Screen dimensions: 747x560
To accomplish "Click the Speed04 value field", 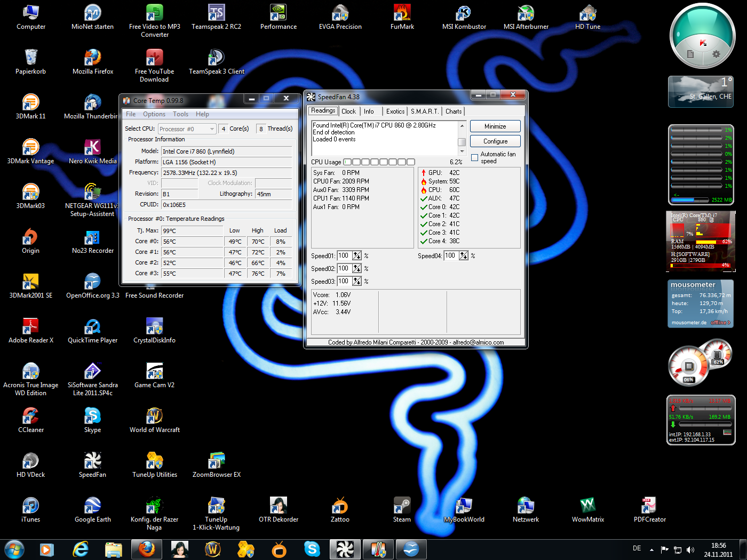I will click(x=451, y=255).
